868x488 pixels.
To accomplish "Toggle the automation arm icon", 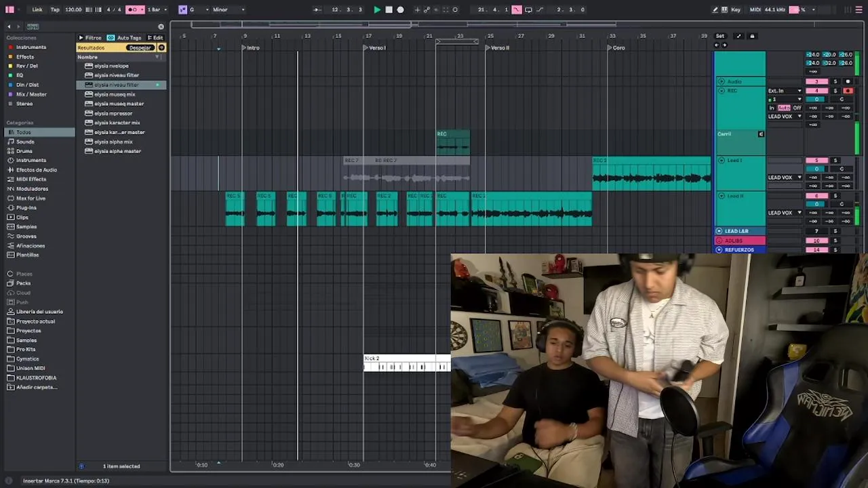I will pos(427,9).
